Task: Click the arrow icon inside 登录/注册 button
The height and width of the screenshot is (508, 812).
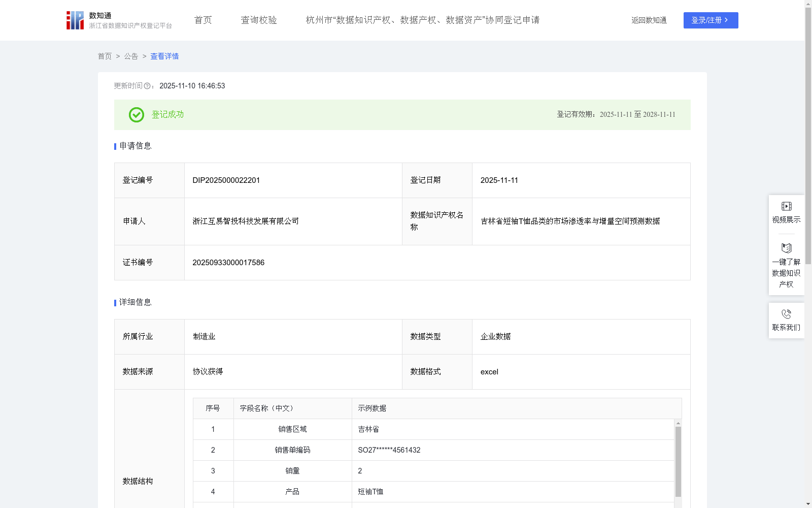Action: (726, 20)
